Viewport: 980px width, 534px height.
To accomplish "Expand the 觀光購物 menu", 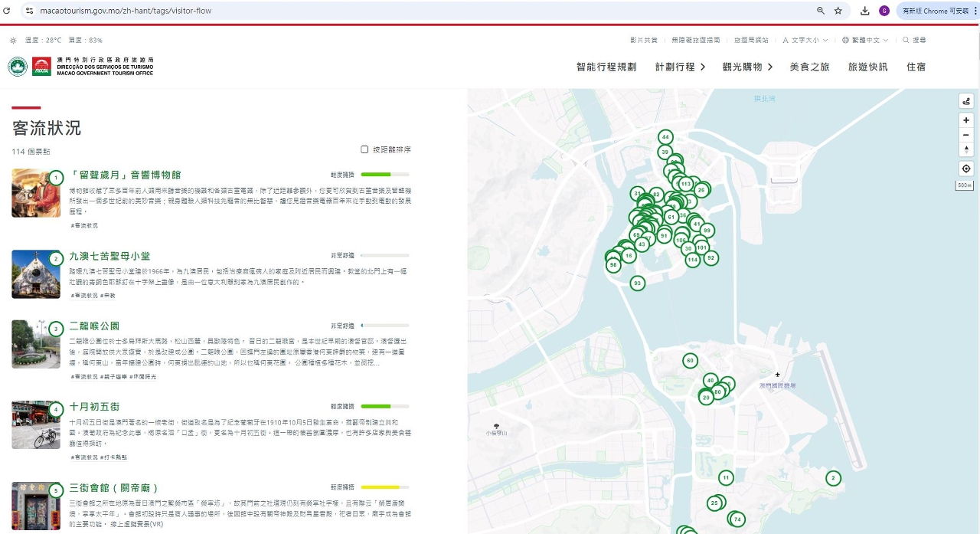I will pos(747,67).
